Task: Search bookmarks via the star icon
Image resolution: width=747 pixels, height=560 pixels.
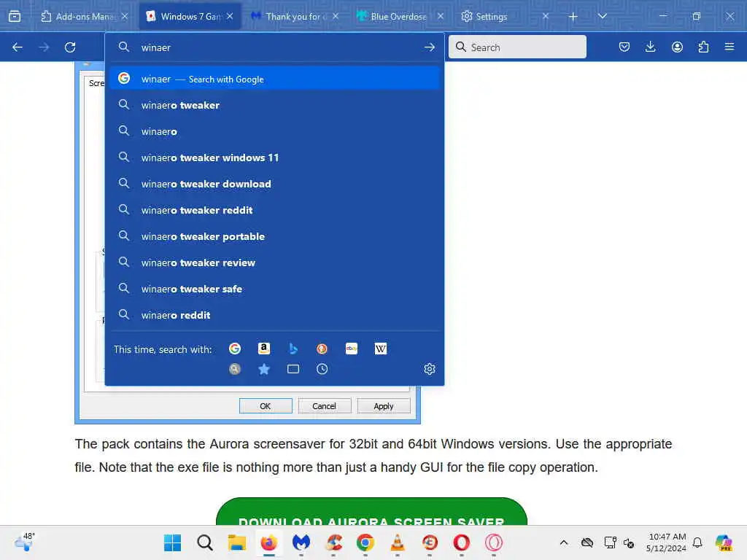Action: (x=264, y=369)
